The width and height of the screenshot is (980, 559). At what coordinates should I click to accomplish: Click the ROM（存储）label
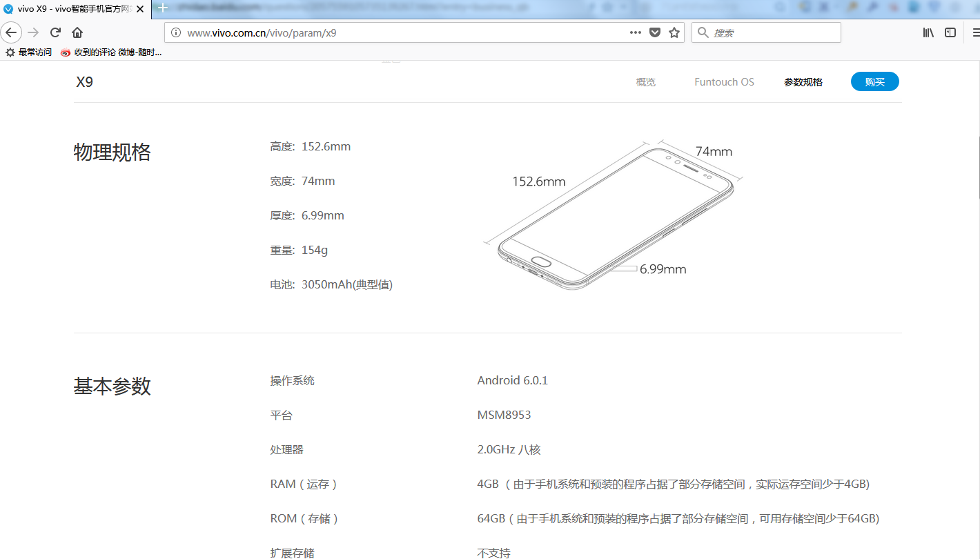(x=305, y=518)
